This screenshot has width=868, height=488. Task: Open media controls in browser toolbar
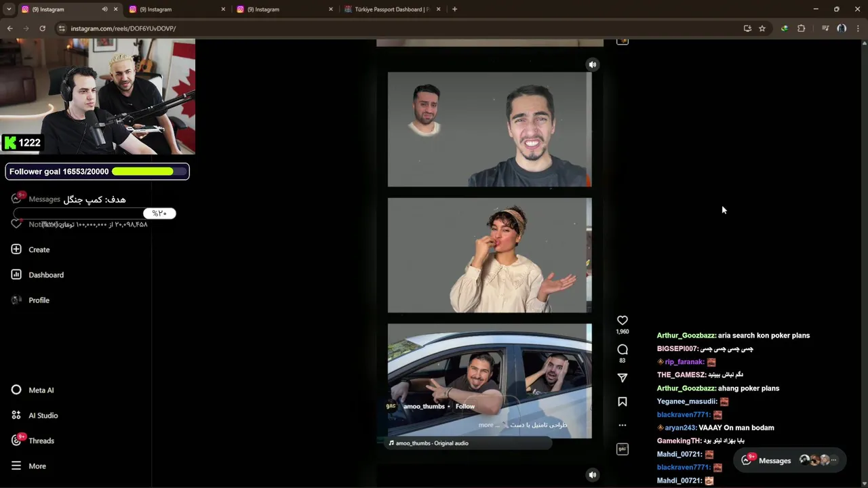825,28
